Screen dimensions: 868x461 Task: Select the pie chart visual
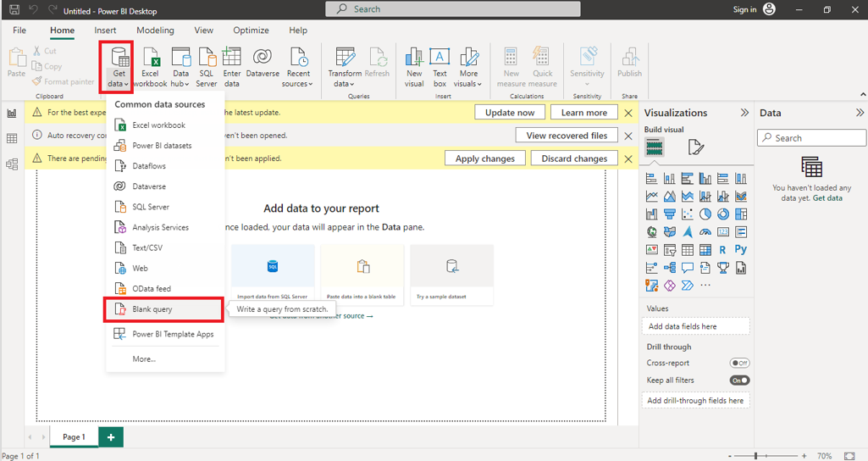click(x=705, y=214)
